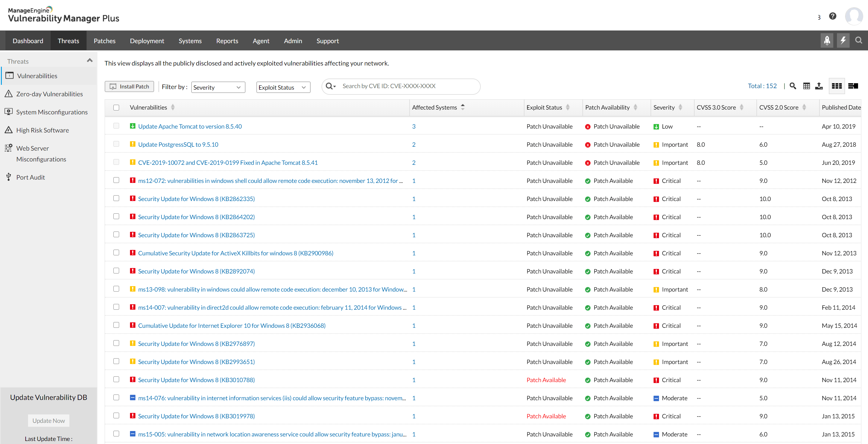Click the Port Audit plug icon
The image size is (868, 444).
pyautogui.click(x=9, y=177)
